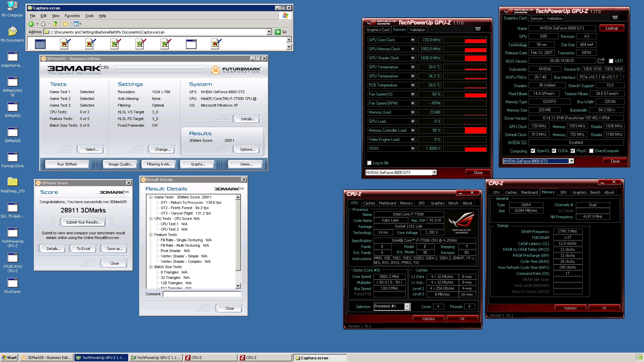Toggle DirectCompute checkbox
Screen dimensions: 644x362
[591, 151]
